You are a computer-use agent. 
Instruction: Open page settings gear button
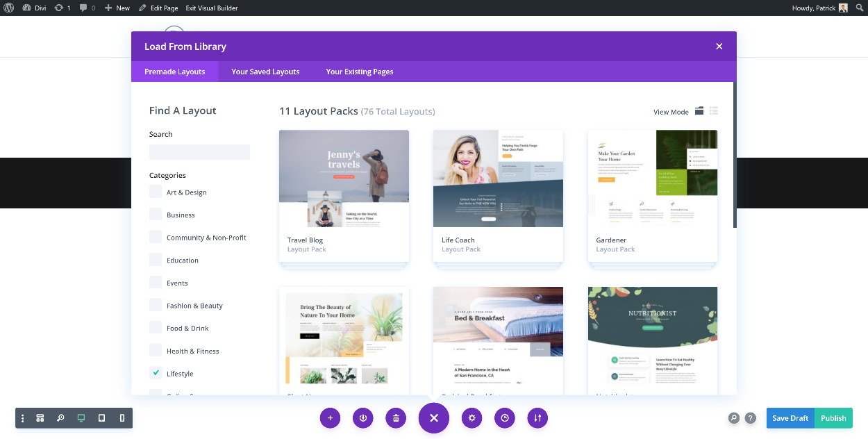[x=471, y=418]
